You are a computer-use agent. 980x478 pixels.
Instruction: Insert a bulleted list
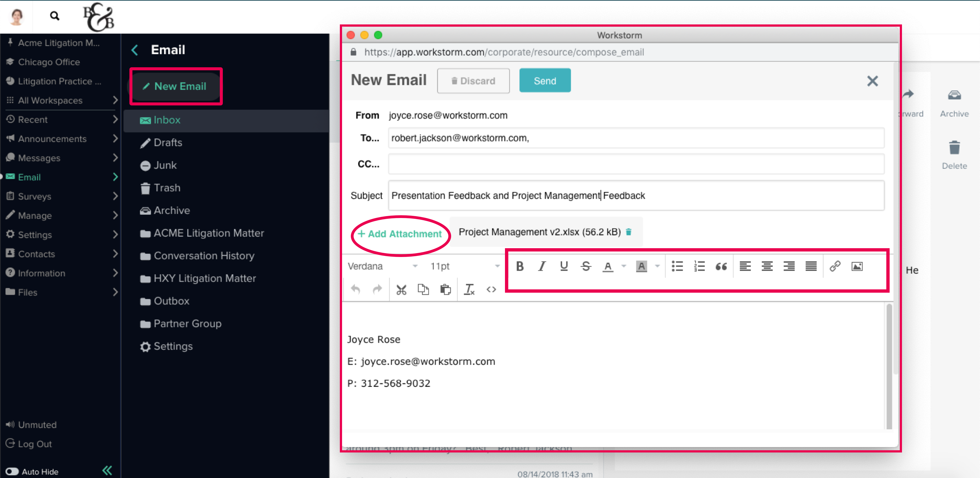[x=677, y=266]
